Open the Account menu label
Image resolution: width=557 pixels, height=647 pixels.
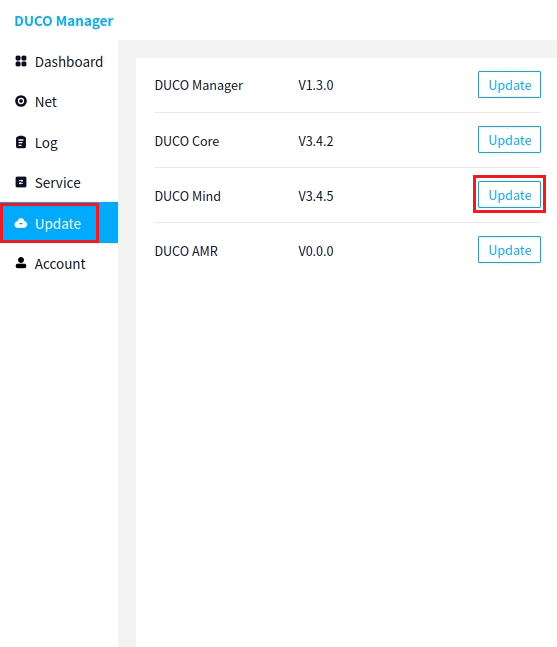[60, 264]
